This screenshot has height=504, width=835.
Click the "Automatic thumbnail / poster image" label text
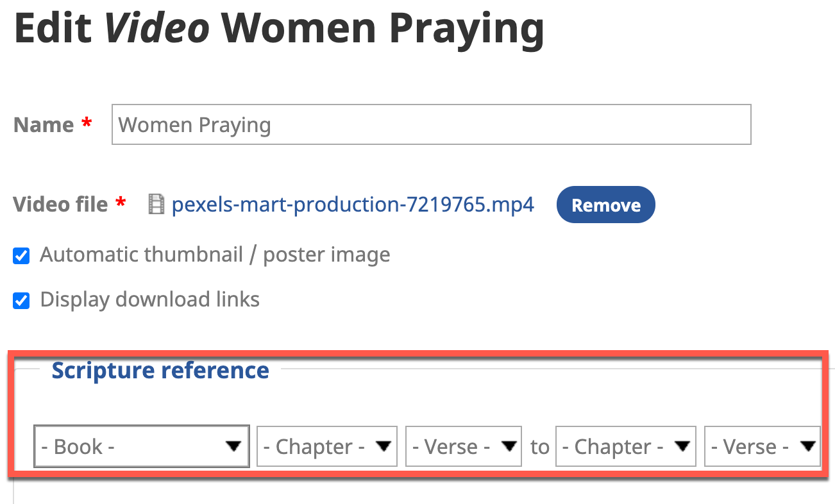pos(215,255)
